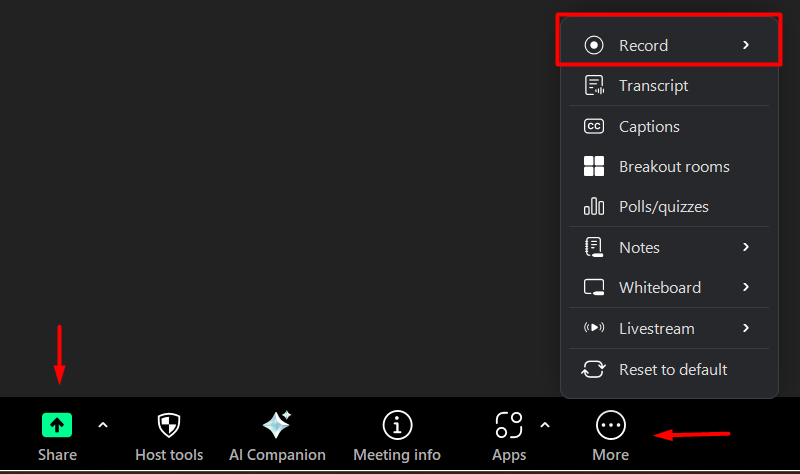This screenshot has width=800, height=474.
Task: Click the Captions CC icon
Action: tap(594, 126)
